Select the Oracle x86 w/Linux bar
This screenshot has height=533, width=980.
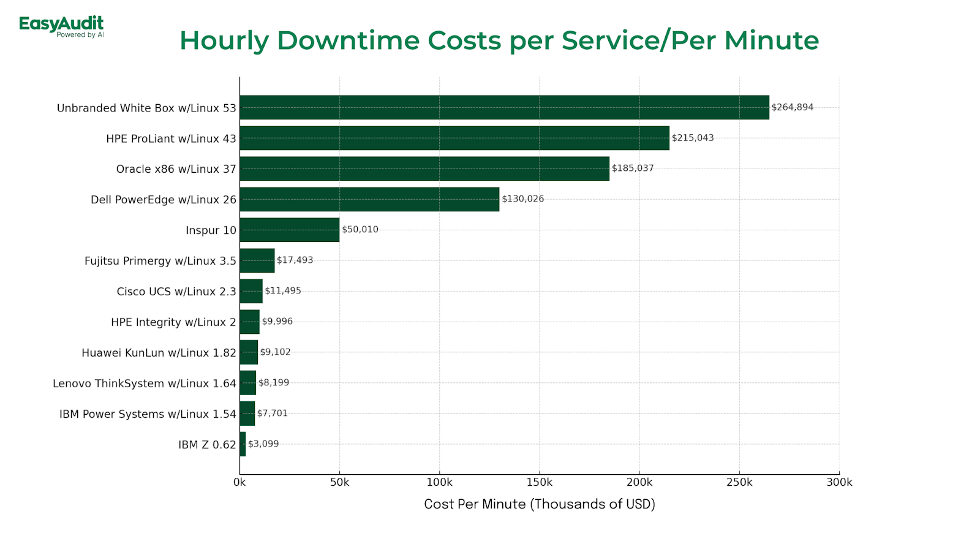(x=424, y=168)
